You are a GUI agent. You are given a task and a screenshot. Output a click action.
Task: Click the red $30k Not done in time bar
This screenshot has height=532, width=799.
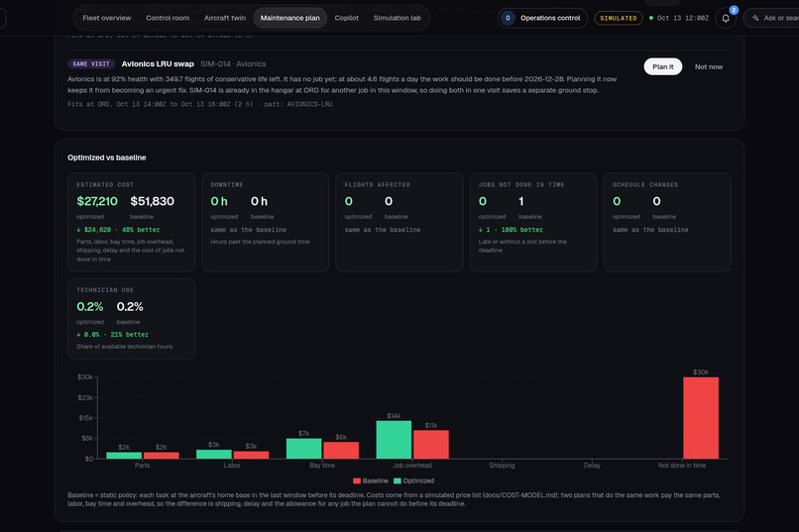(701, 418)
